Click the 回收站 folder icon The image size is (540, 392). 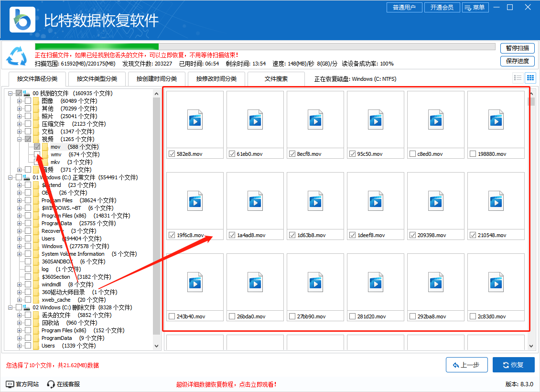36,323
